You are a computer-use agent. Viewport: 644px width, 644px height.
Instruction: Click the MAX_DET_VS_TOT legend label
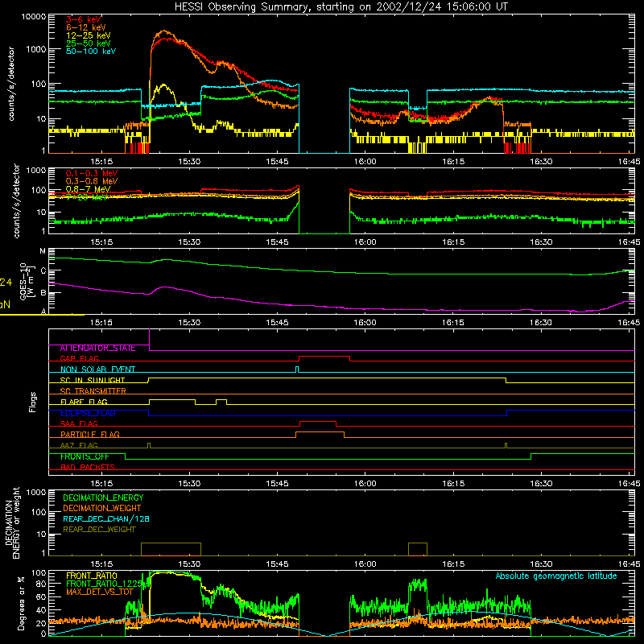[100, 592]
